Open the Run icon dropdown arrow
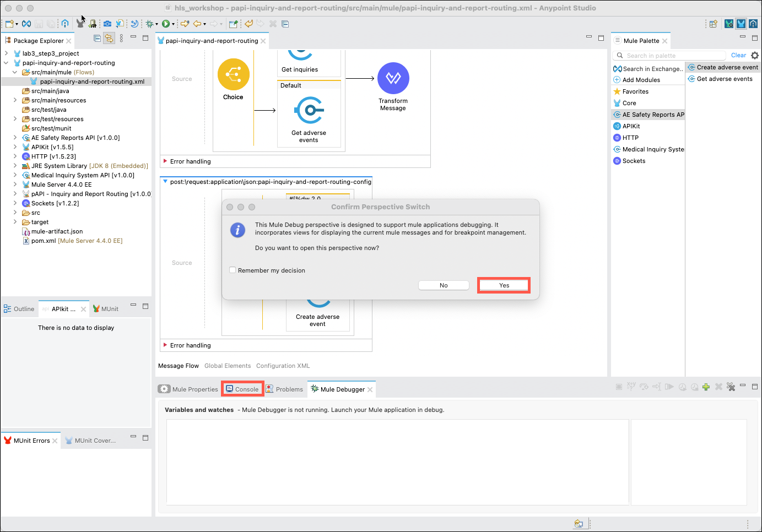The image size is (762, 532). 173,24
